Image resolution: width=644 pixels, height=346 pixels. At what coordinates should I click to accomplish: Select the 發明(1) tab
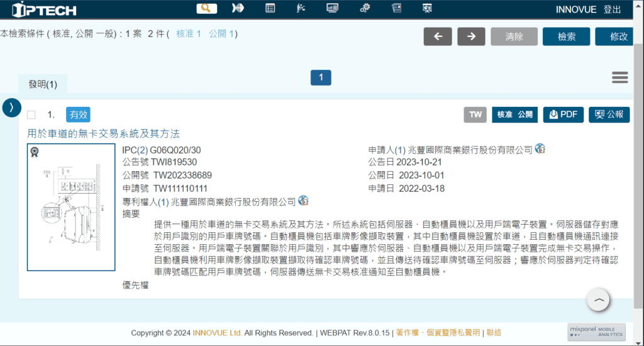click(x=42, y=84)
